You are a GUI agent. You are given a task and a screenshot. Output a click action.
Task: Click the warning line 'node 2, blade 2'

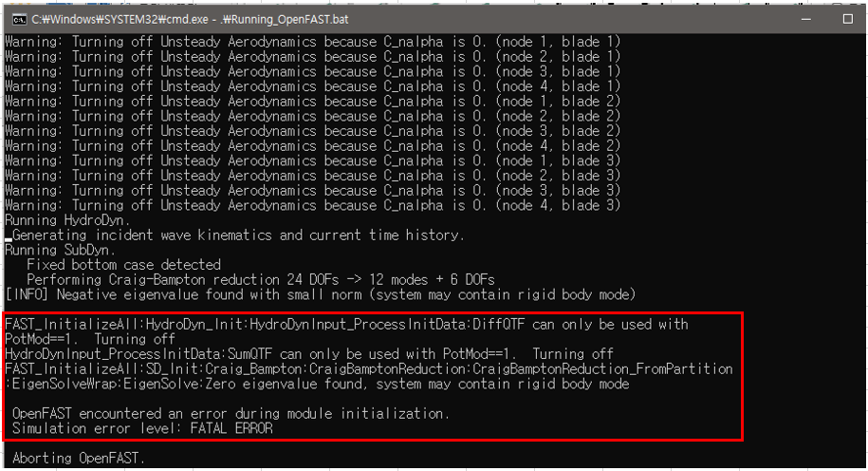[313, 116]
